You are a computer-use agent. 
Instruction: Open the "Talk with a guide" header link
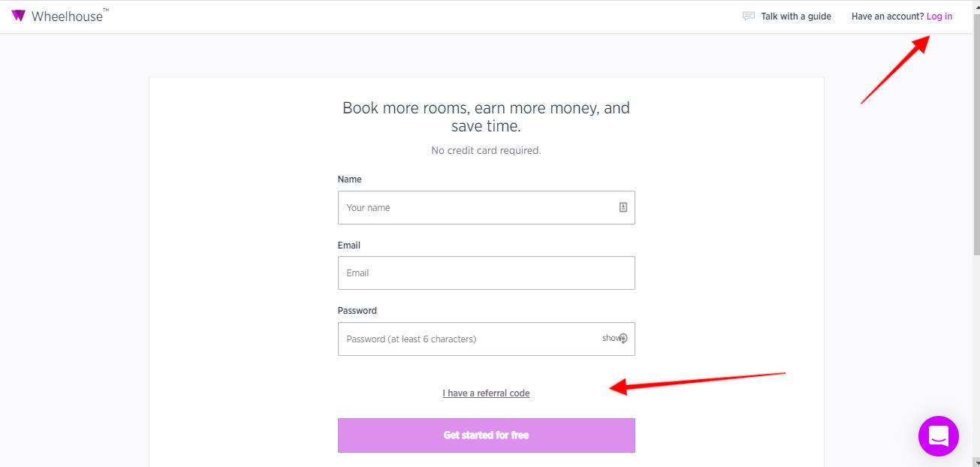coord(795,17)
